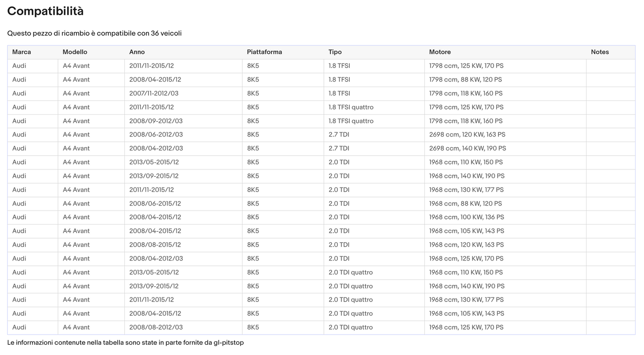
Task: Click the Modello column header
Action: 75,52
